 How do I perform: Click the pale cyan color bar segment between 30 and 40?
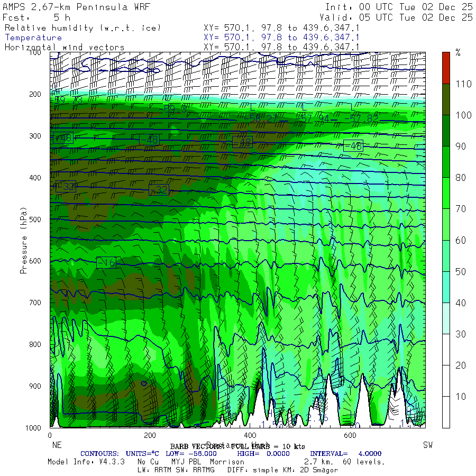[446, 318]
